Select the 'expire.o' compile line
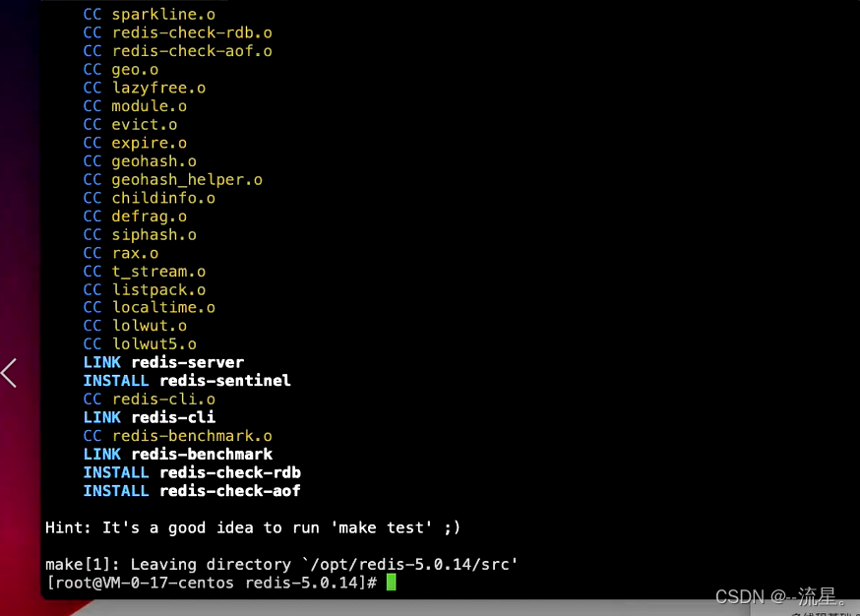Screen dimensions: 860x616 [x=135, y=143]
